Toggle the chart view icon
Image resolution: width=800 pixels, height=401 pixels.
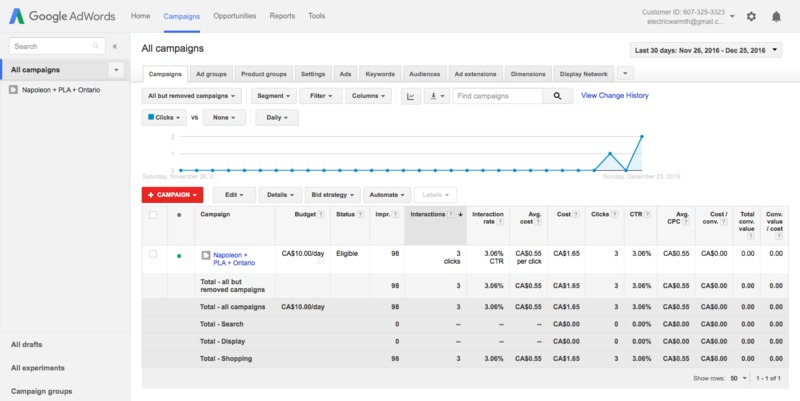click(410, 96)
